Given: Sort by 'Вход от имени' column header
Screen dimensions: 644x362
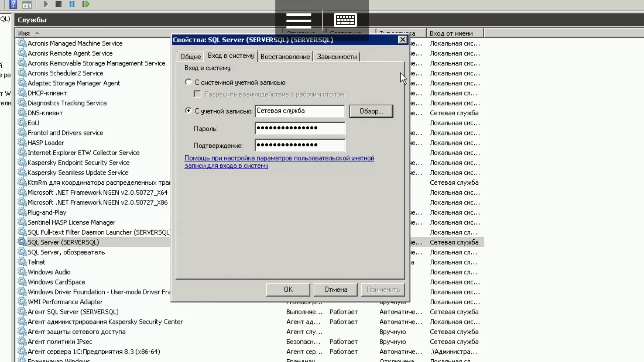Looking at the screenshot, I should point(455,33).
